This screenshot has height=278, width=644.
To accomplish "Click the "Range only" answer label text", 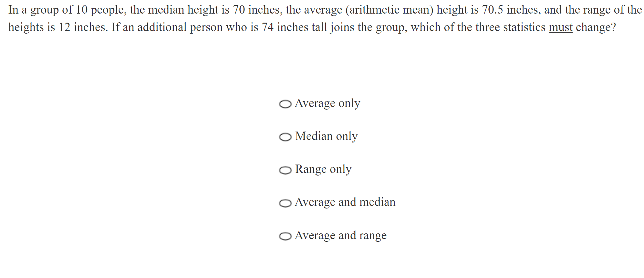I will [x=323, y=169].
